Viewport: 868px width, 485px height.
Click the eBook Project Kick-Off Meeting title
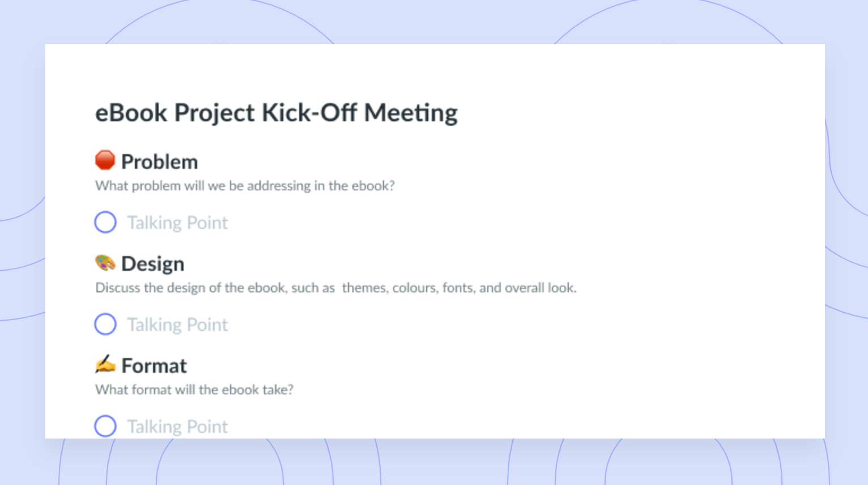(x=276, y=112)
